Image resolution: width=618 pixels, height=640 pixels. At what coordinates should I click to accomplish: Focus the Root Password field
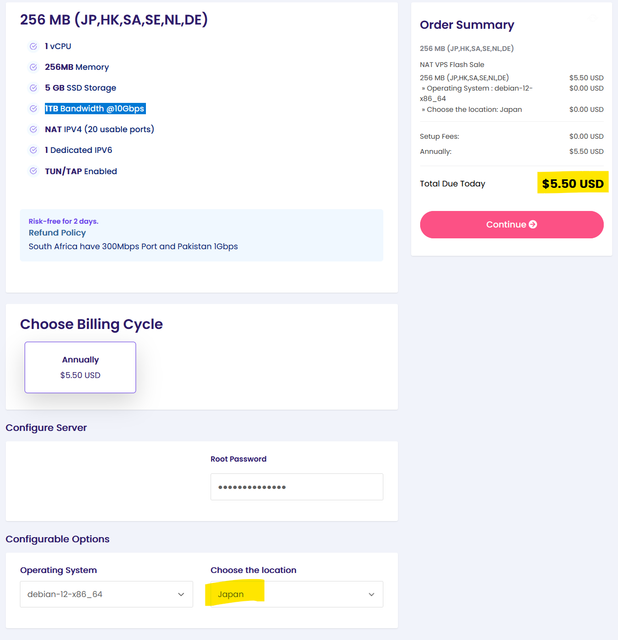[x=297, y=487]
